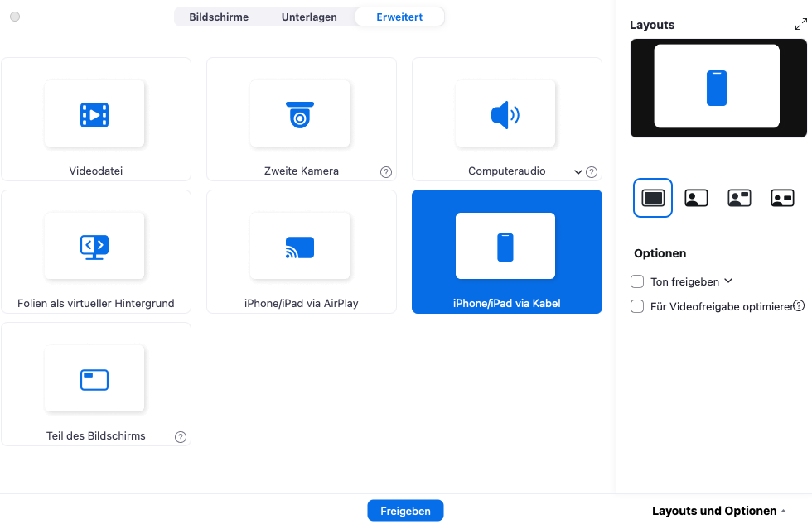Open the Unterlagen tab
812x524 pixels.
(x=308, y=17)
